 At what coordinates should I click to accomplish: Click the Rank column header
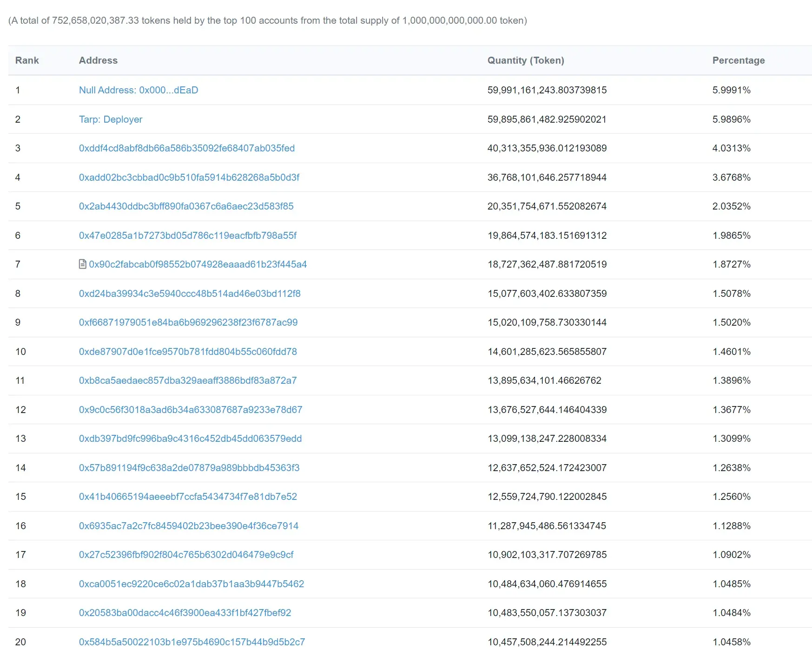[27, 60]
